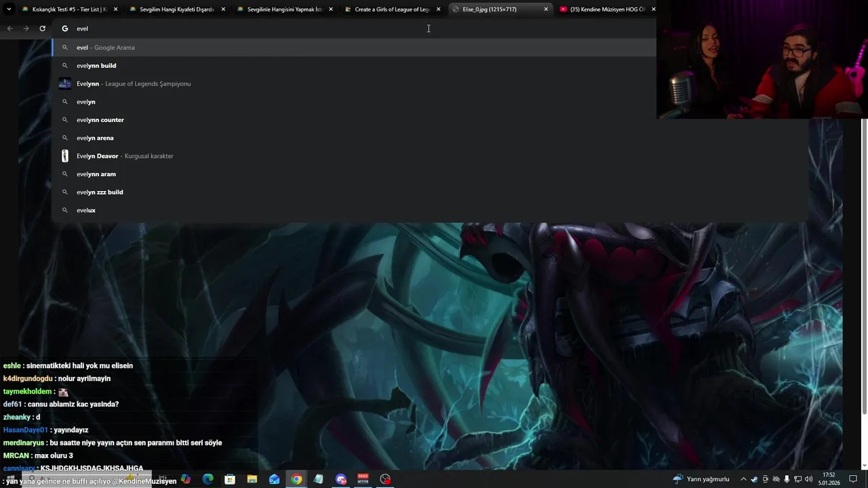Choose the 'evelynn aram' suggestion
Image resolution: width=868 pixels, height=488 pixels.
[x=430, y=174]
